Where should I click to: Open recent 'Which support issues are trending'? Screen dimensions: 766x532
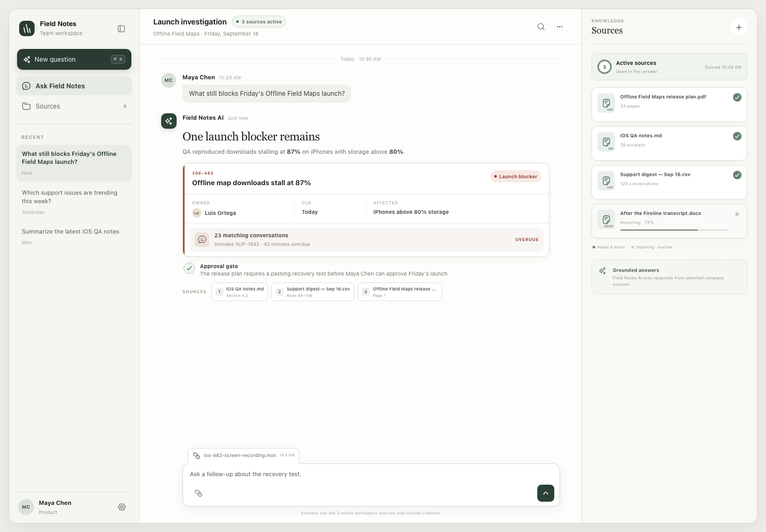click(x=74, y=202)
